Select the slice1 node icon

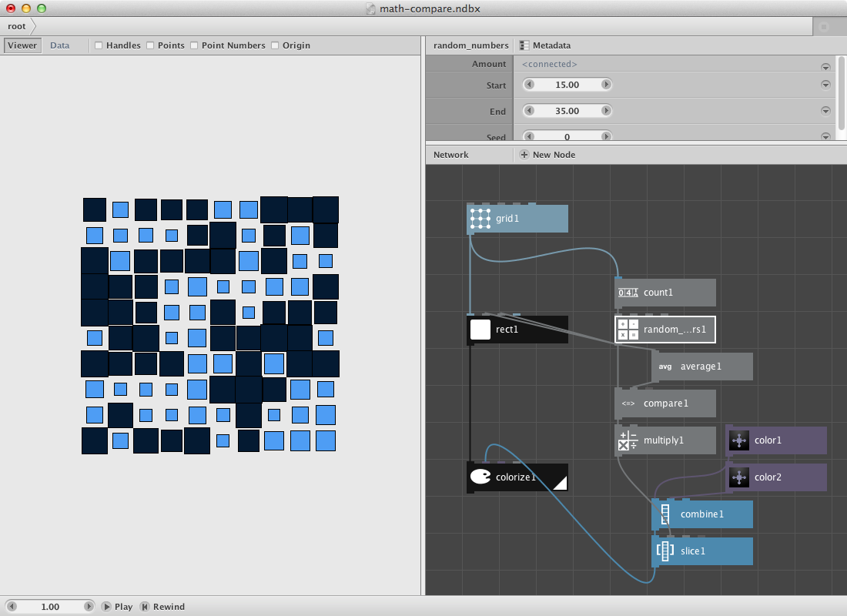[665, 551]
